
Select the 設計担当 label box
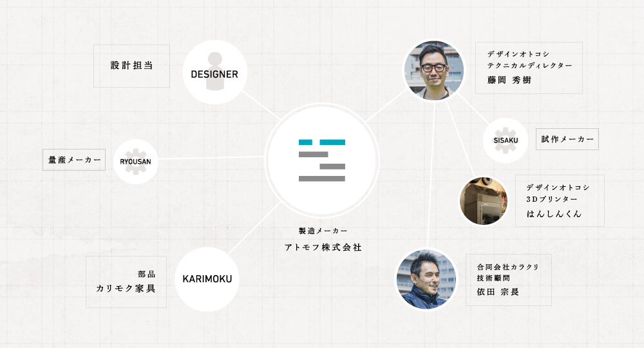point(131,66)
